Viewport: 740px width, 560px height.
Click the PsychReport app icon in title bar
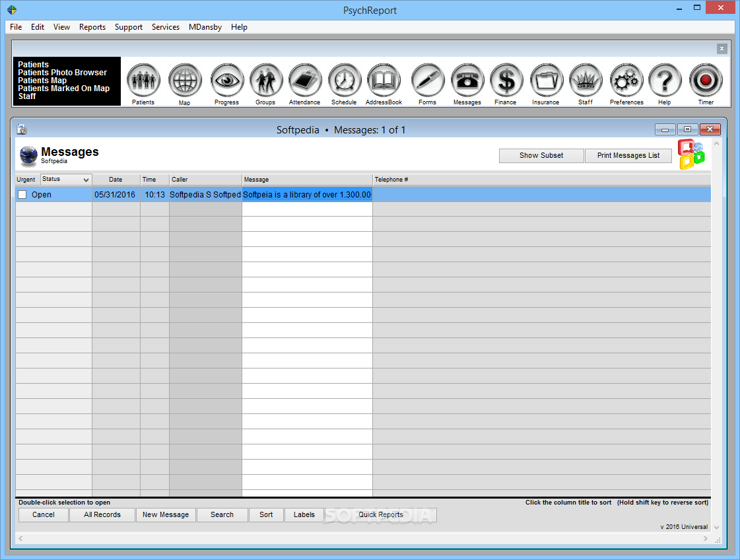[12, 9]
